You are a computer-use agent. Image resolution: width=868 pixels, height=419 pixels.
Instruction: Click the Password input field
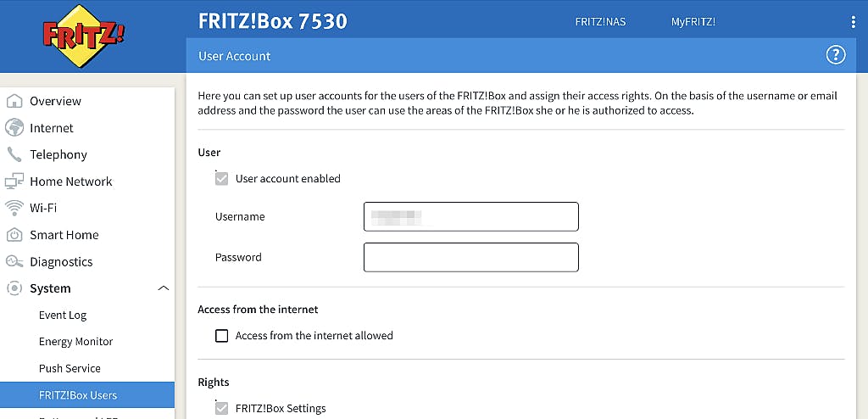point(470,257)
